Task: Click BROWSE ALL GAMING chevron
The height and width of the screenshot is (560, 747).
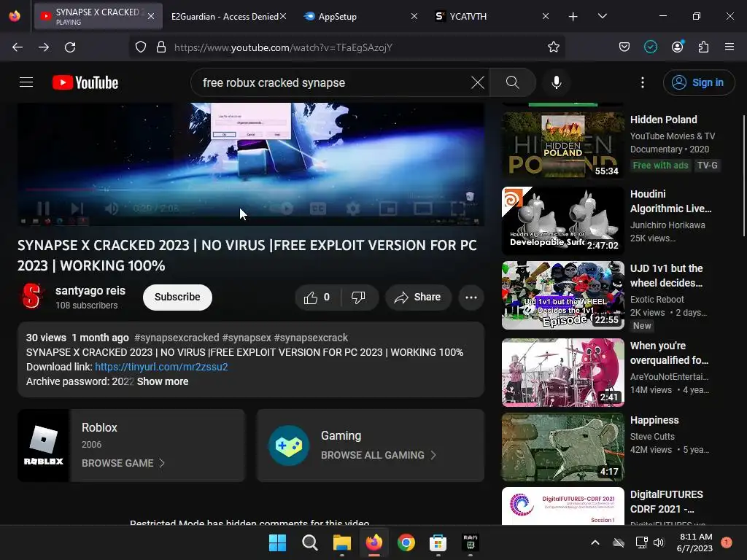Action: (x=433, y=455)
